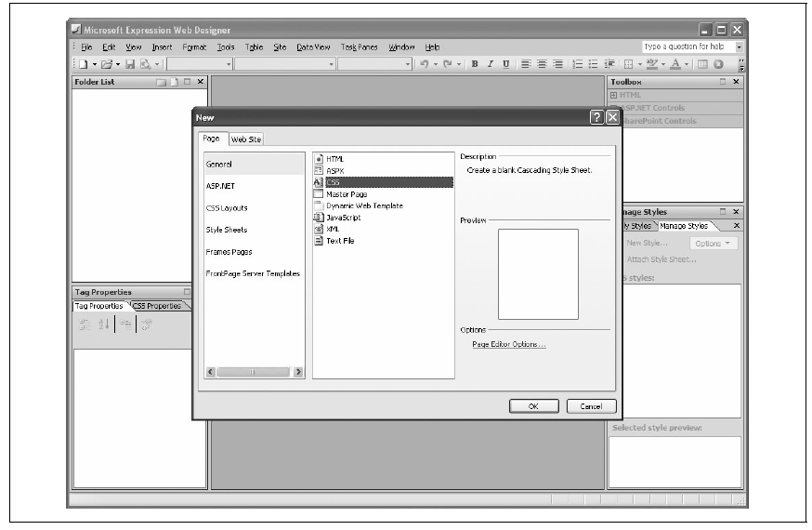Click New Style... in Manage Styles panel
The width and height of the screenshot is (812, 530).
click(x=647, y=243)
